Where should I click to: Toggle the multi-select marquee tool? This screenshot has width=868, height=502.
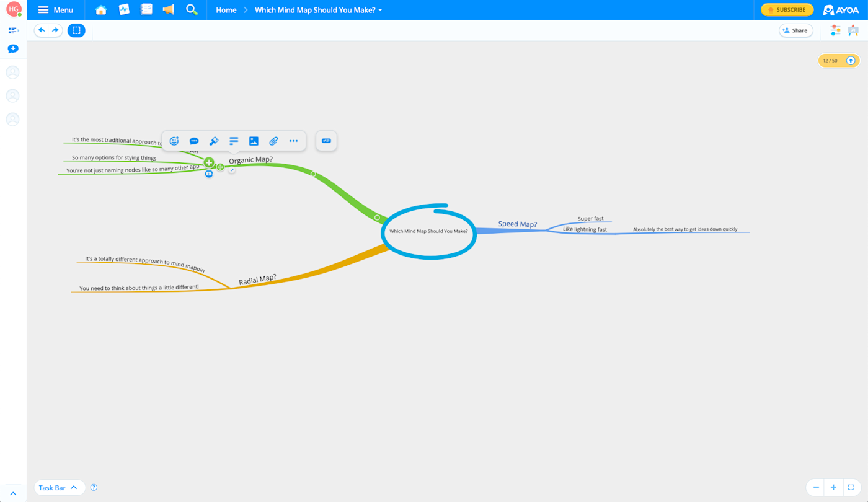76,30
